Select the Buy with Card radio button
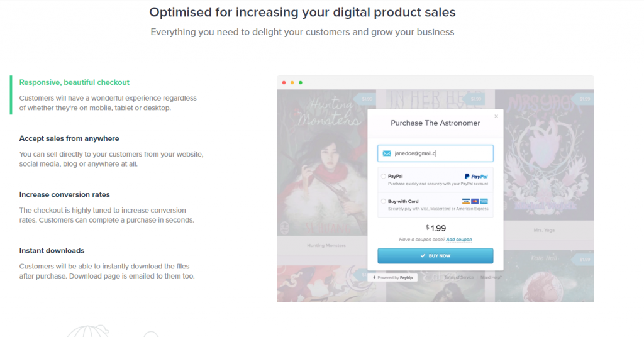The image size is (644, 337). coord(384,201)
